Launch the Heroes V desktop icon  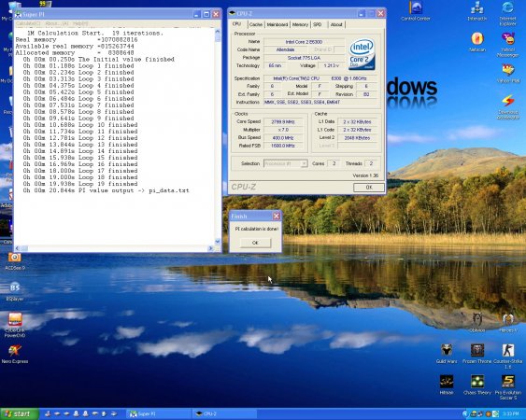[x=508, y=322]
